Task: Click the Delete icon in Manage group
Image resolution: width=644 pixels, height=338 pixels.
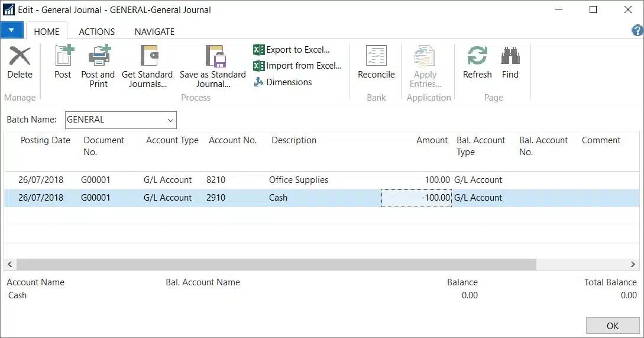Action: 20,57
